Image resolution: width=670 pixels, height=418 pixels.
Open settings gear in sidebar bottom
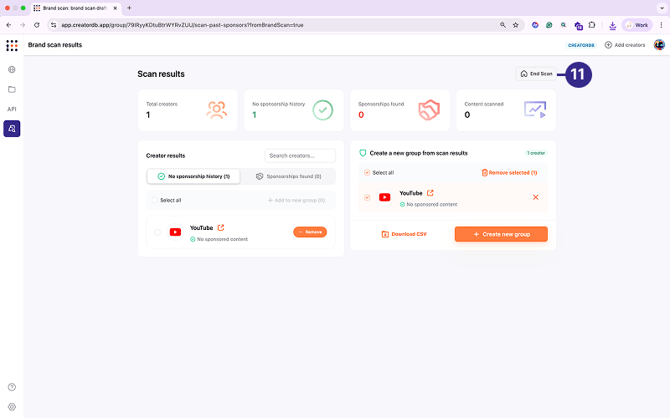click(12, 407)
